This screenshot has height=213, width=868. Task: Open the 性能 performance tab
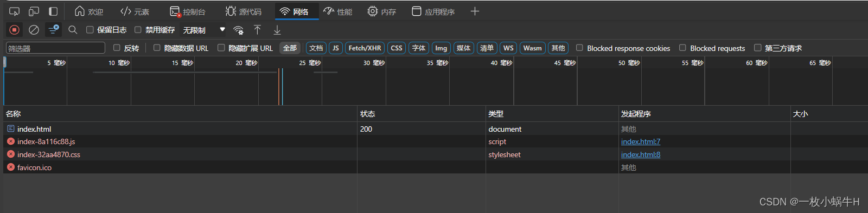click(337, 11)
